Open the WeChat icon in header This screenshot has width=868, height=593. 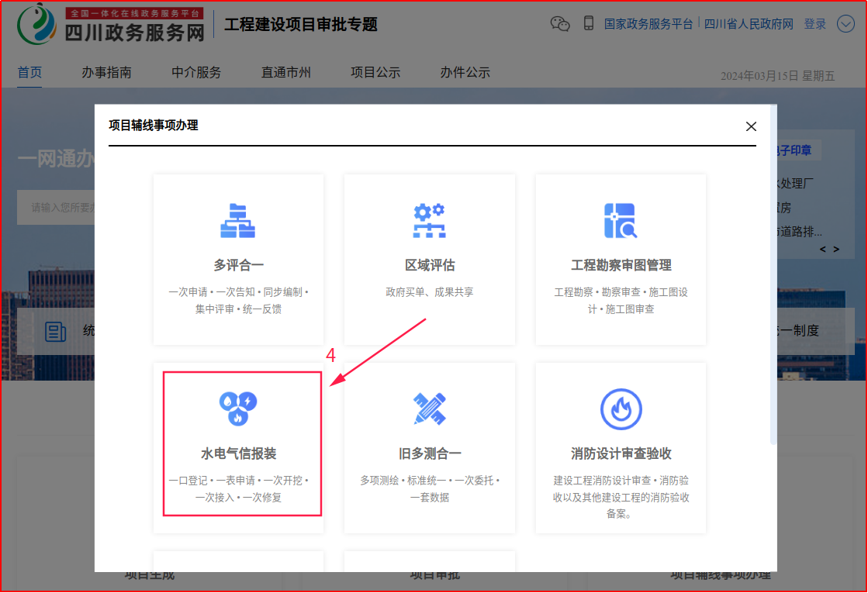pyautogui.click(x=560, y=23)
